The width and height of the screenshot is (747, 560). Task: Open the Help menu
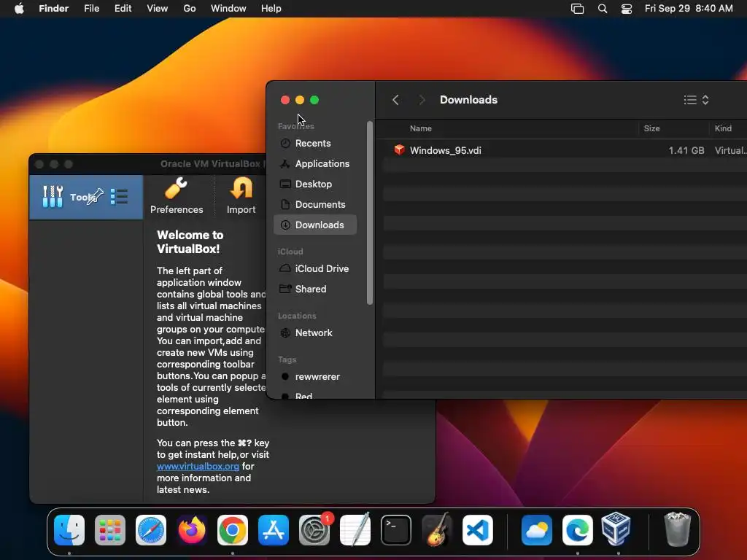[271, 9]
